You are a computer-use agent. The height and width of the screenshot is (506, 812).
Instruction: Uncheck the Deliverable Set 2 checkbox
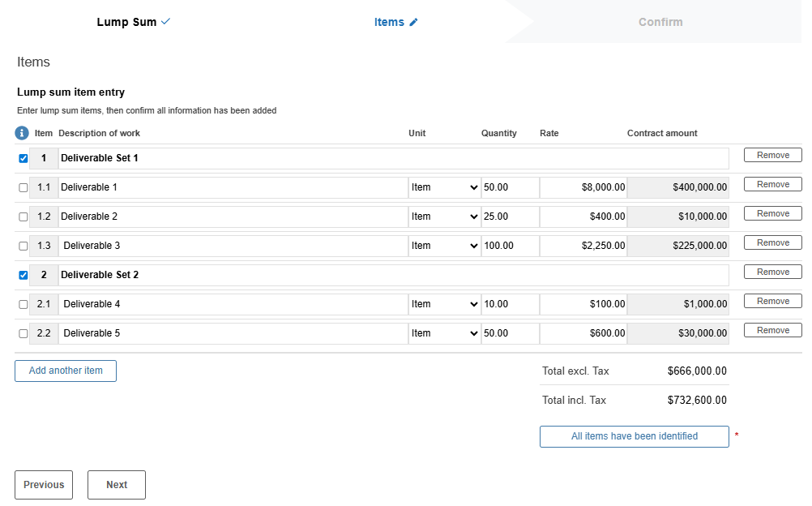click(24, 275)
